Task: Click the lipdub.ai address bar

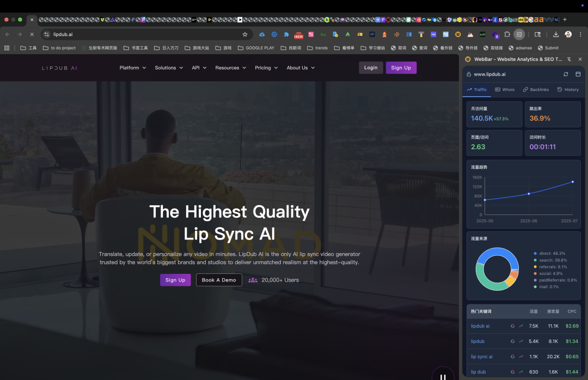Action: coord(146,34)
